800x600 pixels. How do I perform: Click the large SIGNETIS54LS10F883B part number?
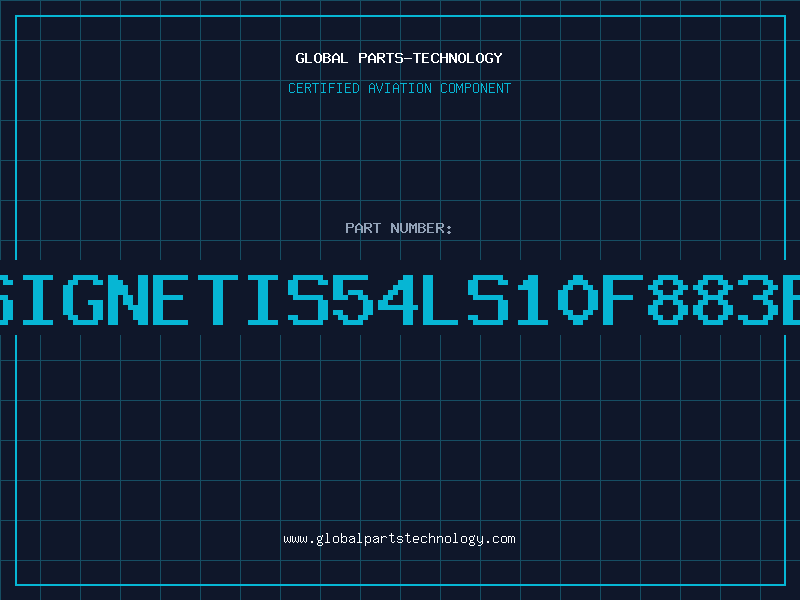point(400,299)
